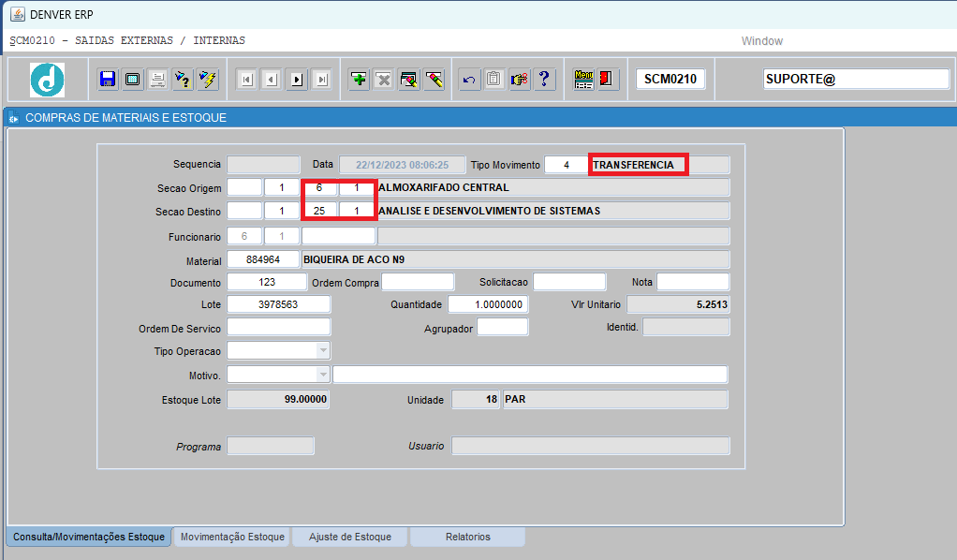957x560 pixels.
Task: Click the Documento field with 123
Action: coord(267,282)
